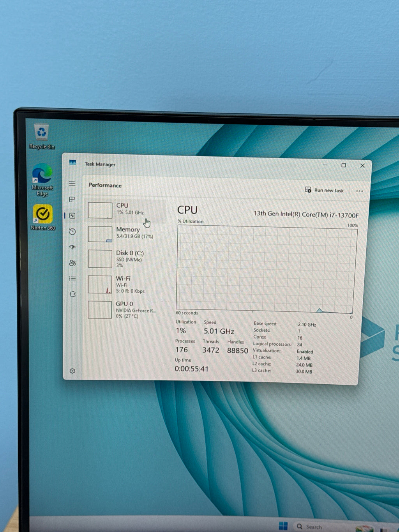
Task: Open the App history page icon
Action: coord(72,232)
